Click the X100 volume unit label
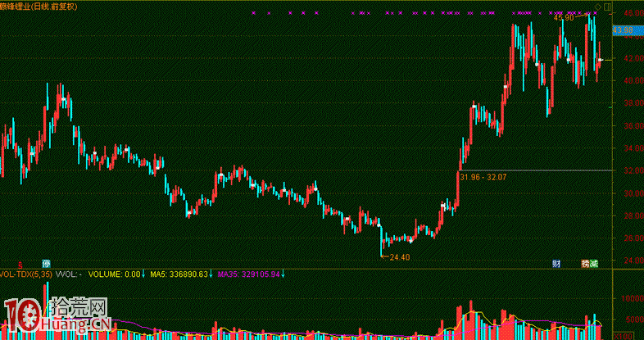The width and height of the screenshot is (644, 340). click(x=622, y=336)
